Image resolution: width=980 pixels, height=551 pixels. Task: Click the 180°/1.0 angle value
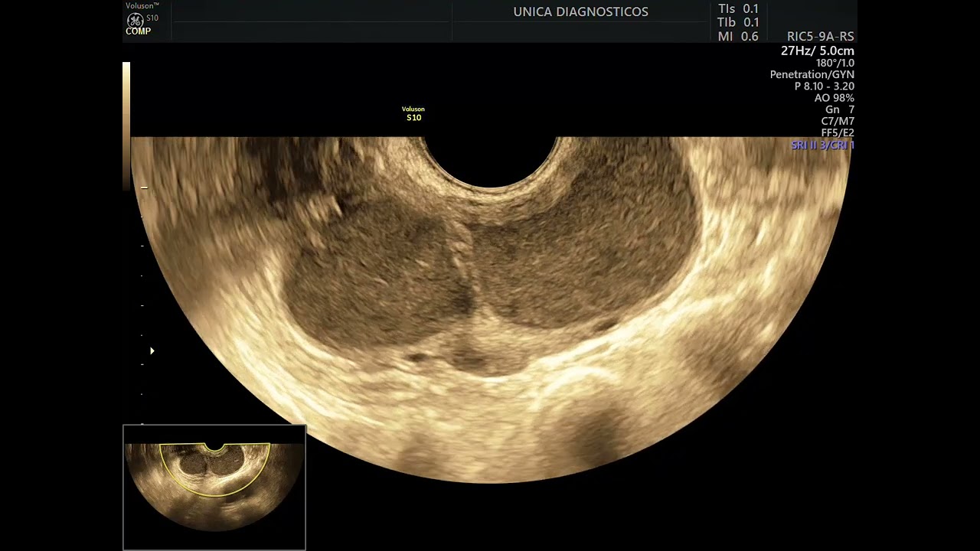click(835, 64)
